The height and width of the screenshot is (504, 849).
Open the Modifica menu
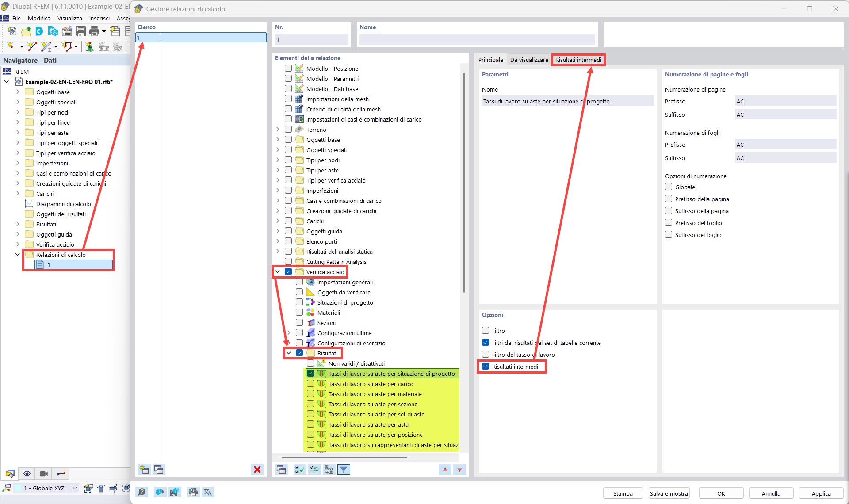pos(39,18)
